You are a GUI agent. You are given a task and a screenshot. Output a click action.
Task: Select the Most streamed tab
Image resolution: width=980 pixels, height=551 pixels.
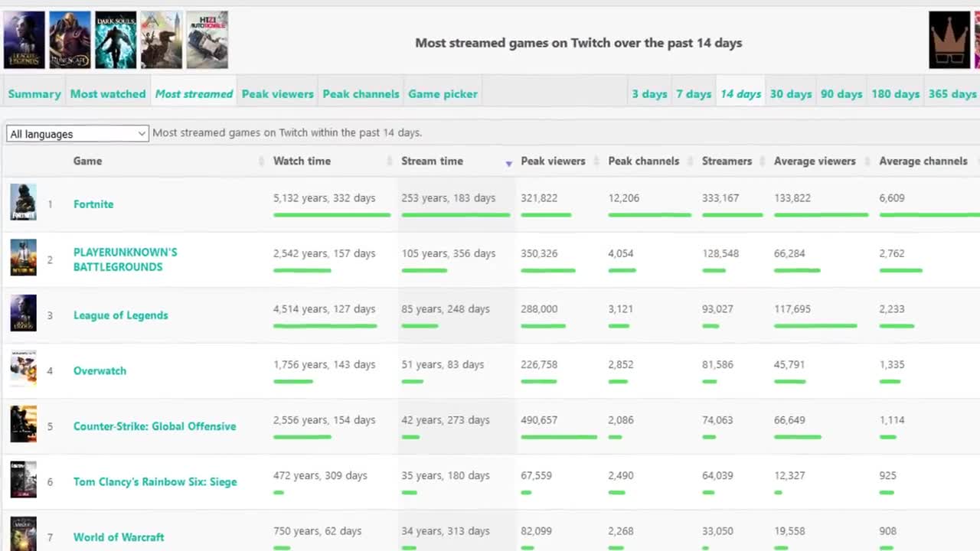(x=194, y=93)
